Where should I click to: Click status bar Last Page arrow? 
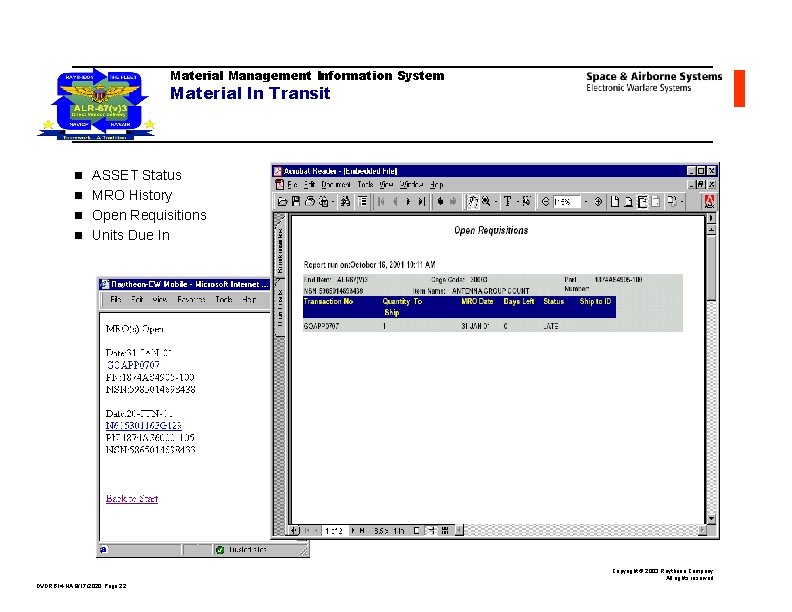tap(362, 530)
